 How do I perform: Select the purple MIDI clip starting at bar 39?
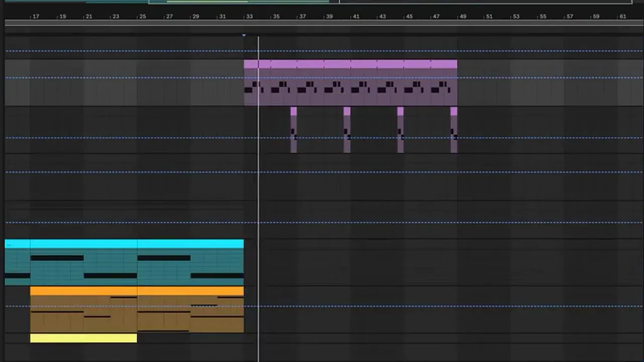(337, 83)
